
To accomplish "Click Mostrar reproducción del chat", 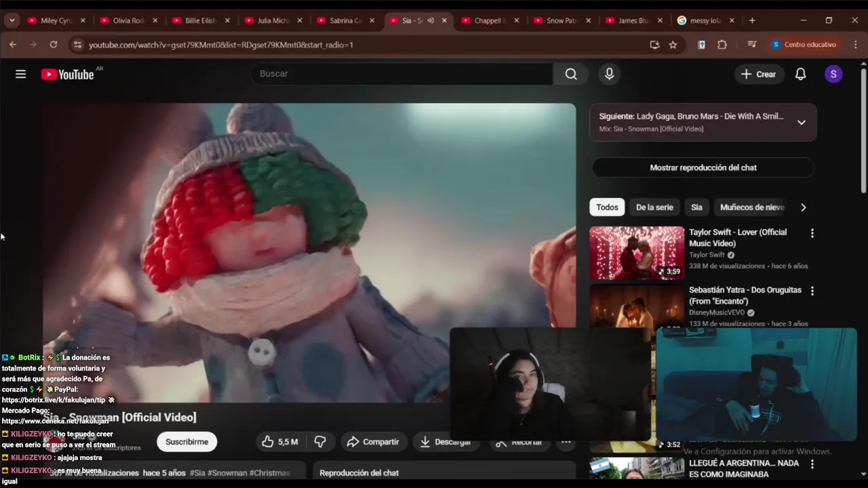I will pos(703,167).
